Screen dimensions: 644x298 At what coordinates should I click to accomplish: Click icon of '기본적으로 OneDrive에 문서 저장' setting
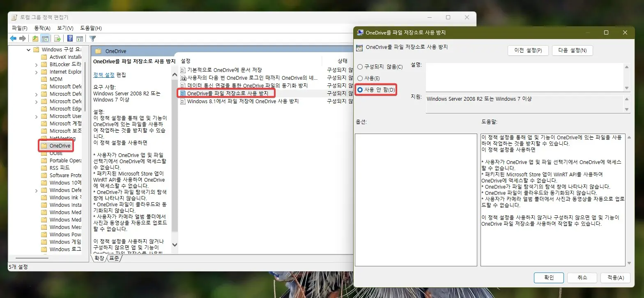[183, 70]
